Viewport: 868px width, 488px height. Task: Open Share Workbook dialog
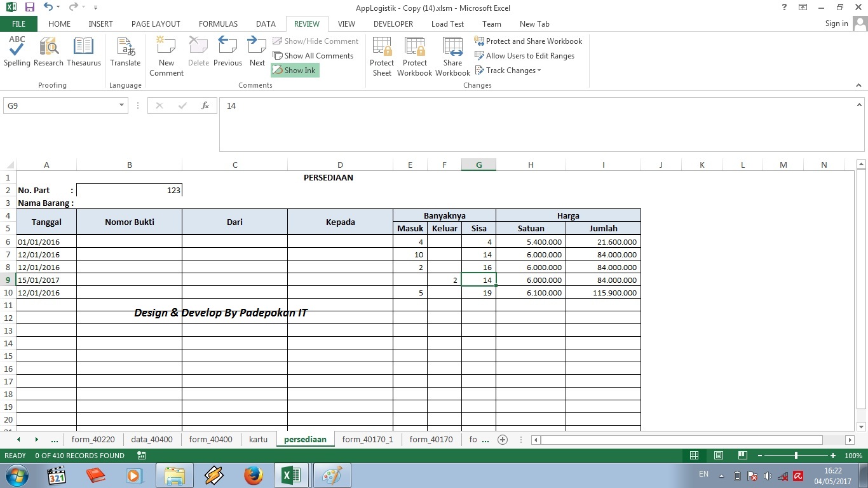click(x=452, y=56)
